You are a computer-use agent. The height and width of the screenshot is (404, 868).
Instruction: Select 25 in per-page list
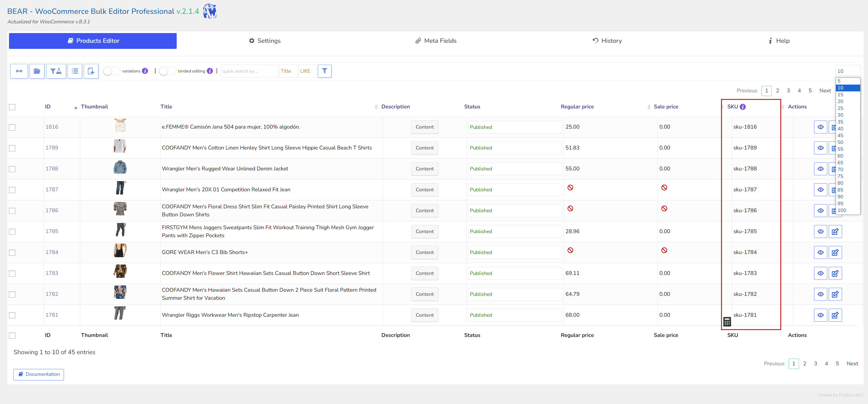[848, 108]
